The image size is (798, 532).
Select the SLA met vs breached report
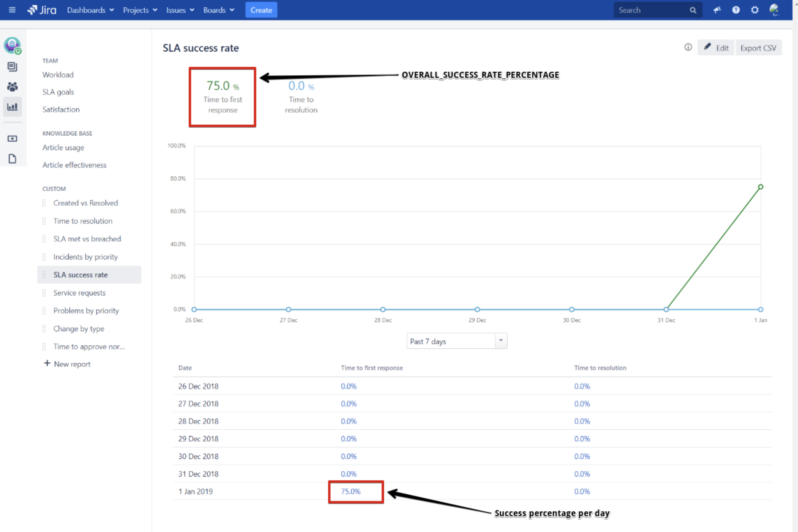coord(87,239)
